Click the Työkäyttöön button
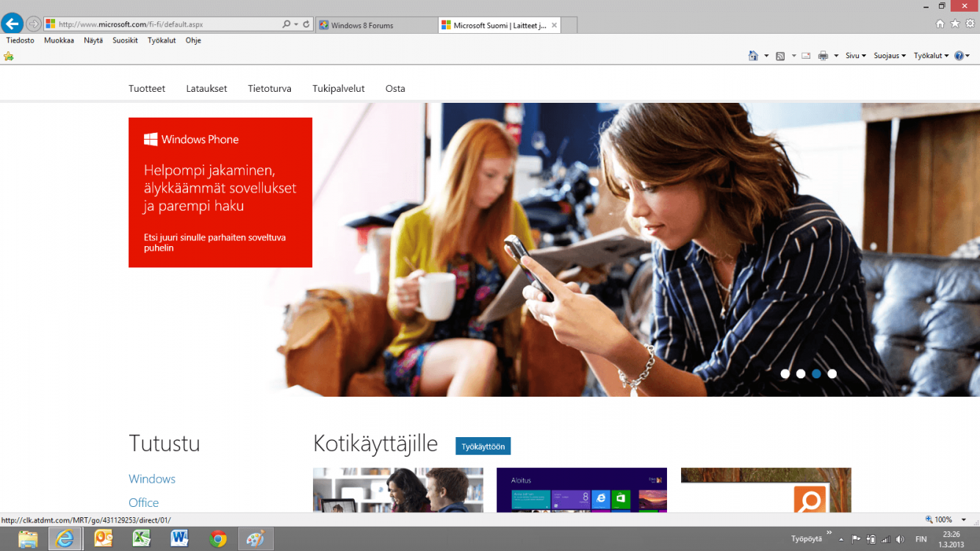The image size is (980, 551). pyautogui.click(x=483, y=446)
